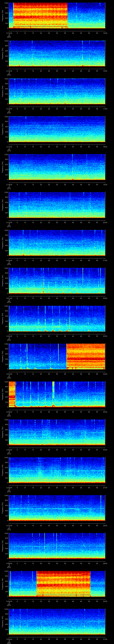Screen dimensions: 114x644
Task: Click the "0:19:00" start time label
Action: [9, 223]
